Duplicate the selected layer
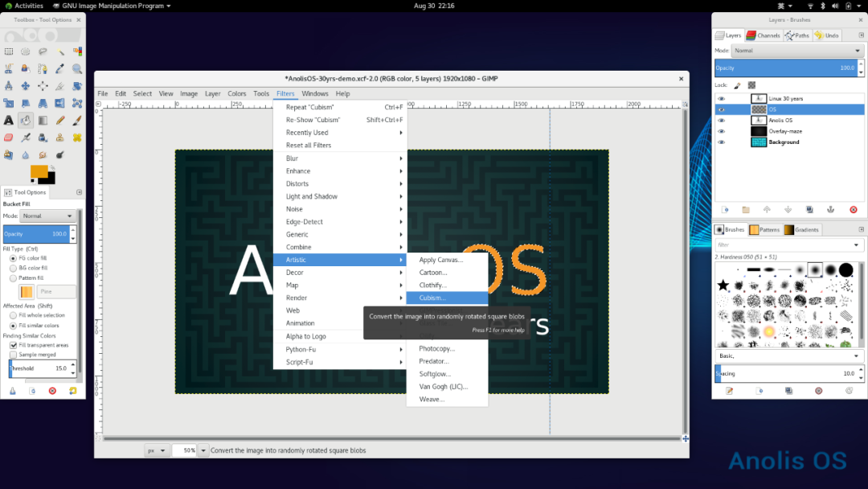 coord(809,210)
